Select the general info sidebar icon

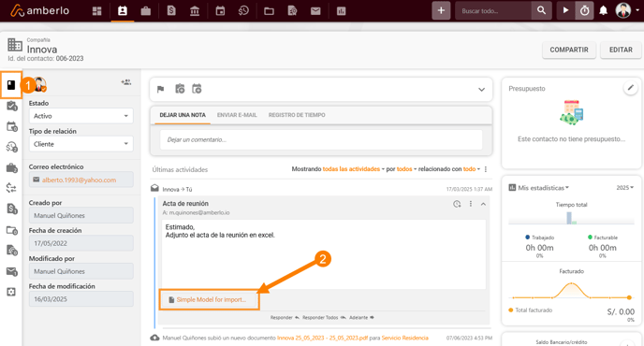(11, 85)
